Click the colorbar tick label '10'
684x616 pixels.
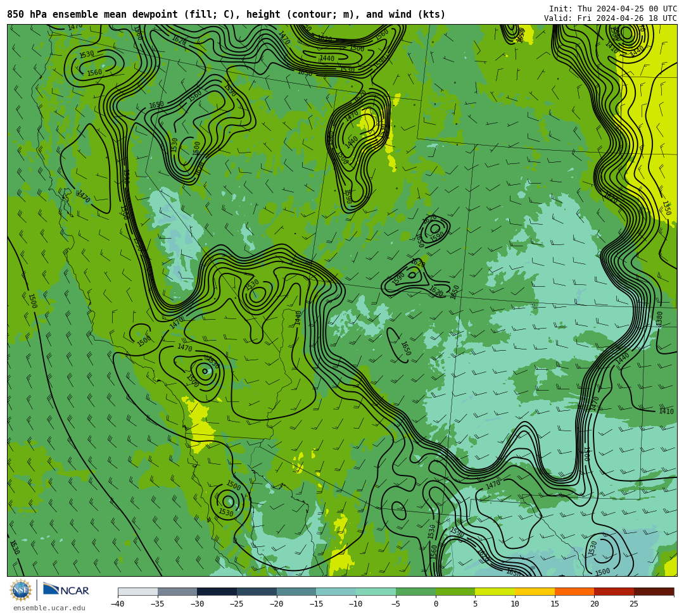coord(515,604)
